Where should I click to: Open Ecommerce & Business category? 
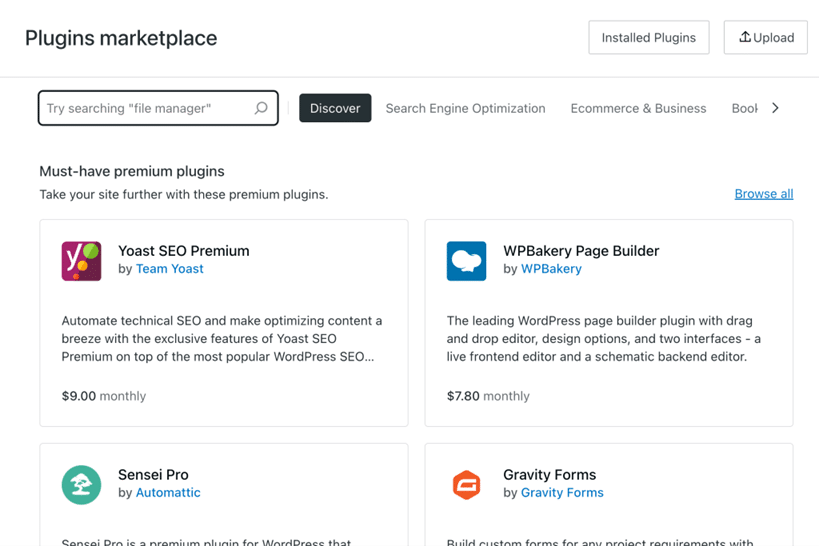(638, 108)
